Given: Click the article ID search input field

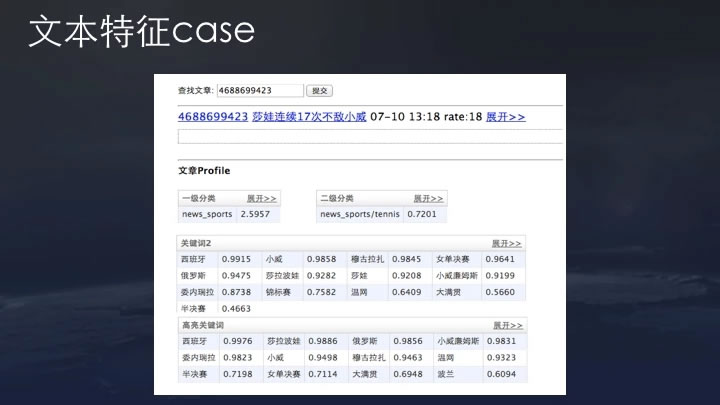Looking at the screenshot, I should tap(260, 90).
